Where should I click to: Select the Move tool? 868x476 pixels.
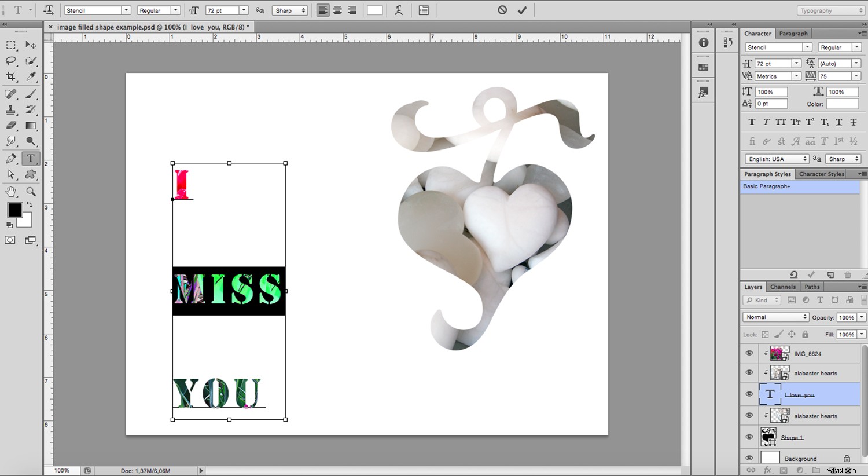tap(31, 45)
